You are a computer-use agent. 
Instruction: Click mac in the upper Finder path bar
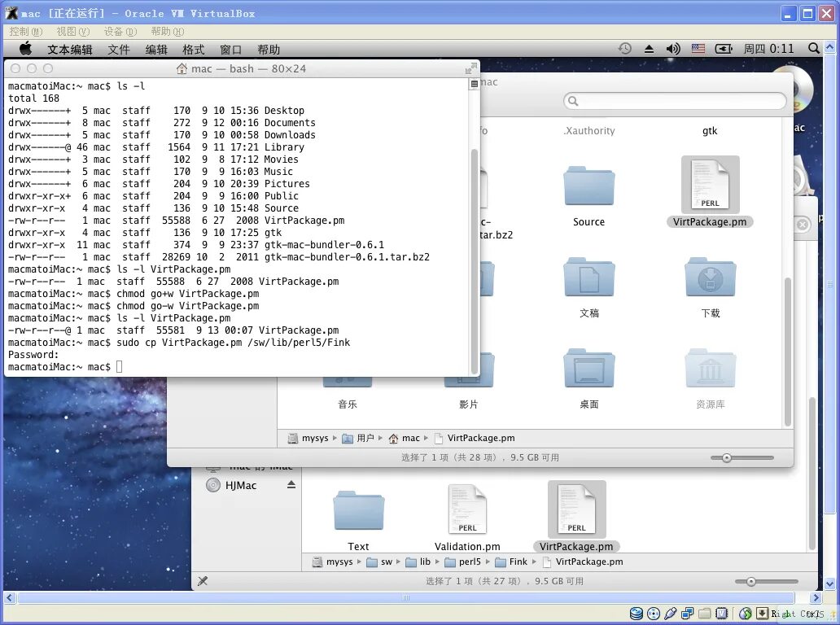pyautogui.click(x=404, y=438)
